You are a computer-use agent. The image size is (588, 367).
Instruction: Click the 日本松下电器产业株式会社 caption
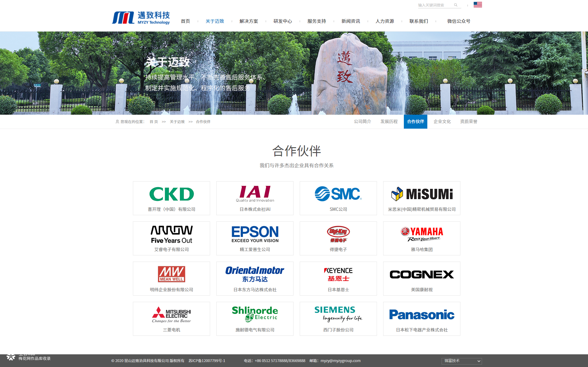click(422, 330)
